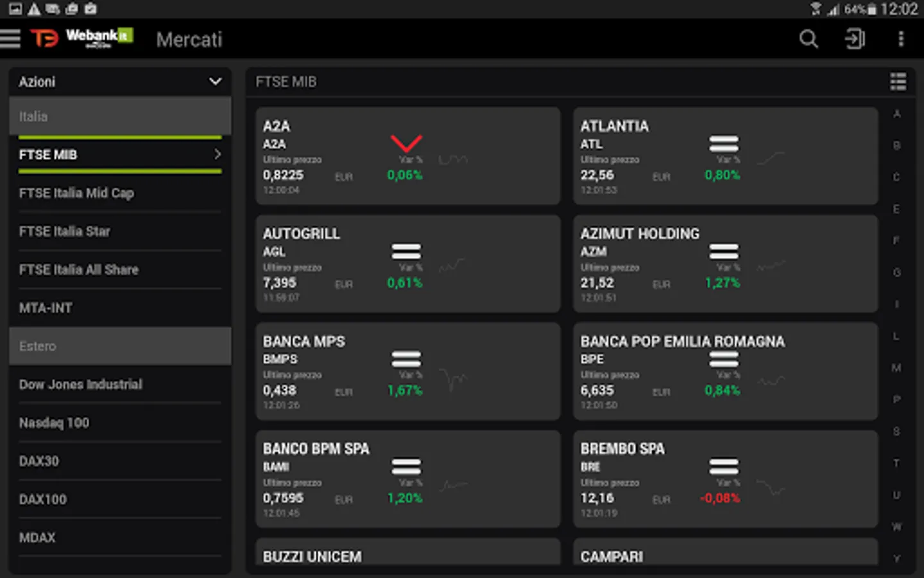Tap the battery indicator in the status bar

tap(872, 9)
